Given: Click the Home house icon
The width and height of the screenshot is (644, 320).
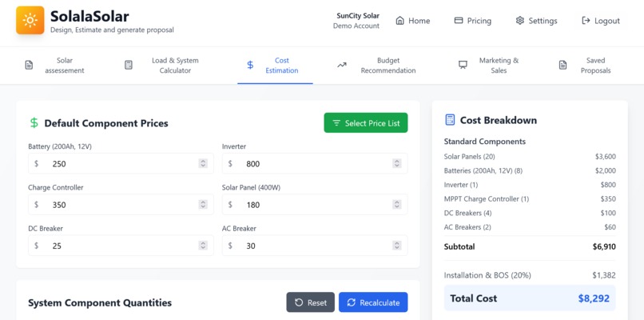Looking at the screenshot, I should (x=400, y=21).
